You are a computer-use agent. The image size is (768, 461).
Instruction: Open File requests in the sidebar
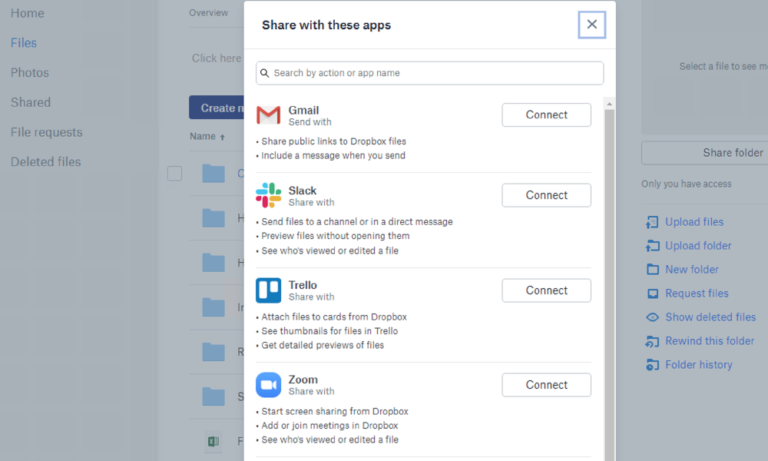[x=47, y=132]
